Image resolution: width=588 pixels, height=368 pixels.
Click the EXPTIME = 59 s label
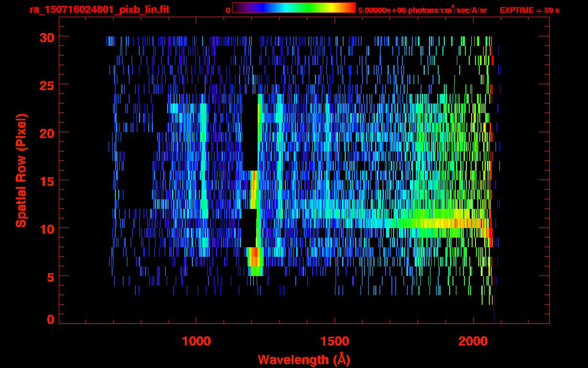pyautogui.click(x=530, y=10)
